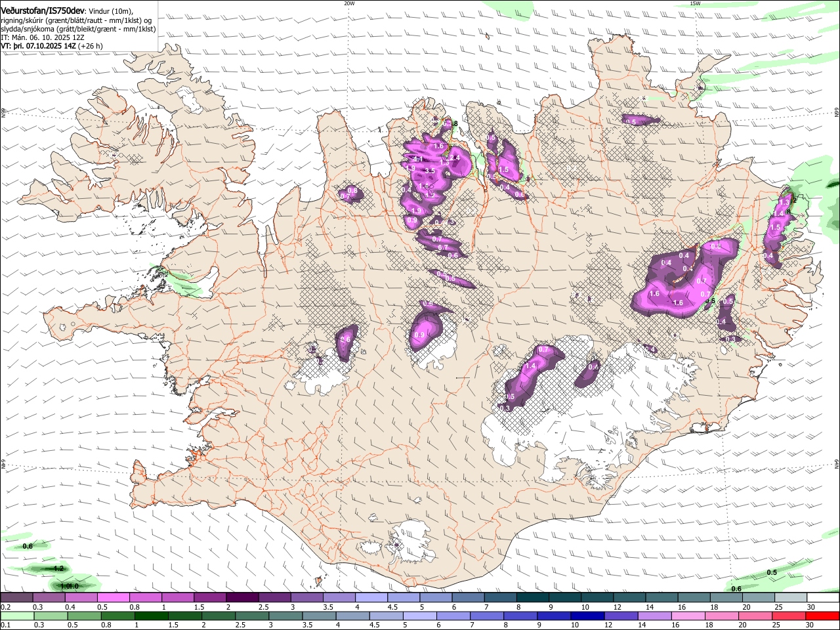The height and width of the screenshot is (630, 840).
Task: Select the light lavender top-row swatch between 4 and 4.5
Action: point(371,597)
